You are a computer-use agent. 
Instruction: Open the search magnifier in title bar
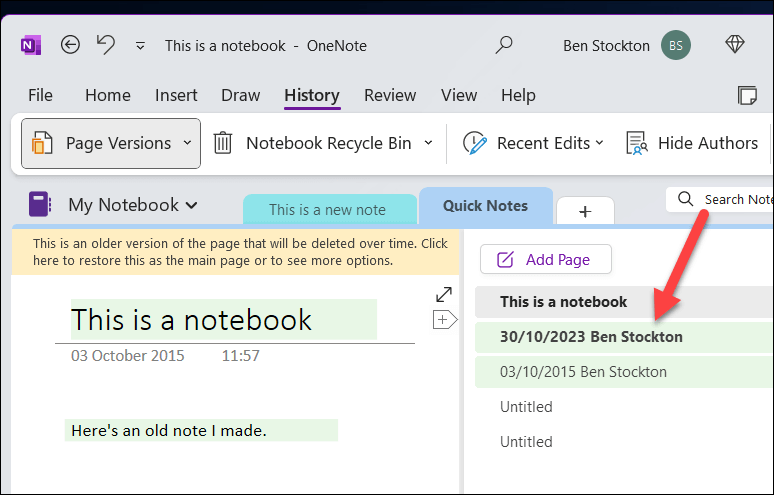click(x=504, y=45)
